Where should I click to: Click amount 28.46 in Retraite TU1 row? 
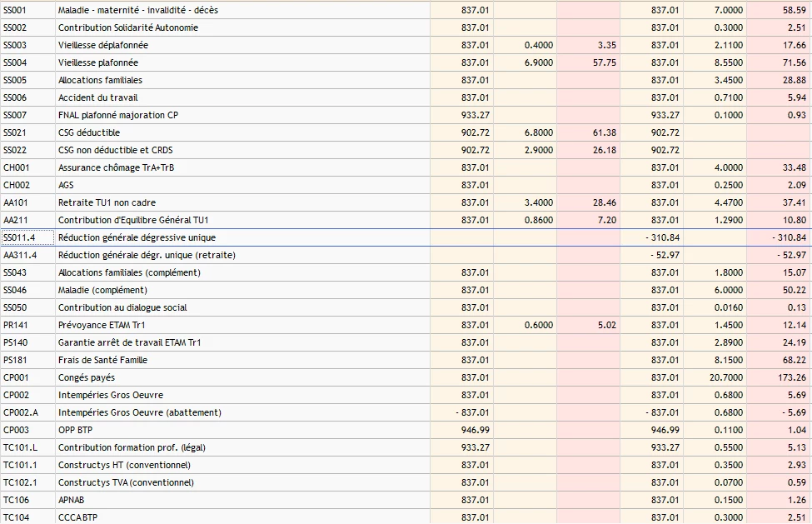[x=605, y=203]
